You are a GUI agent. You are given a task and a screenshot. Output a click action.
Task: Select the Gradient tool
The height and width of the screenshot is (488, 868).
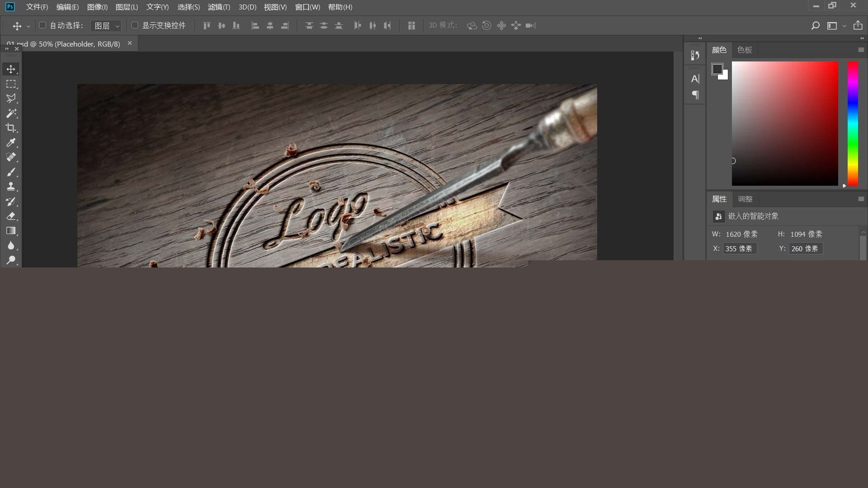pos(11,231)
